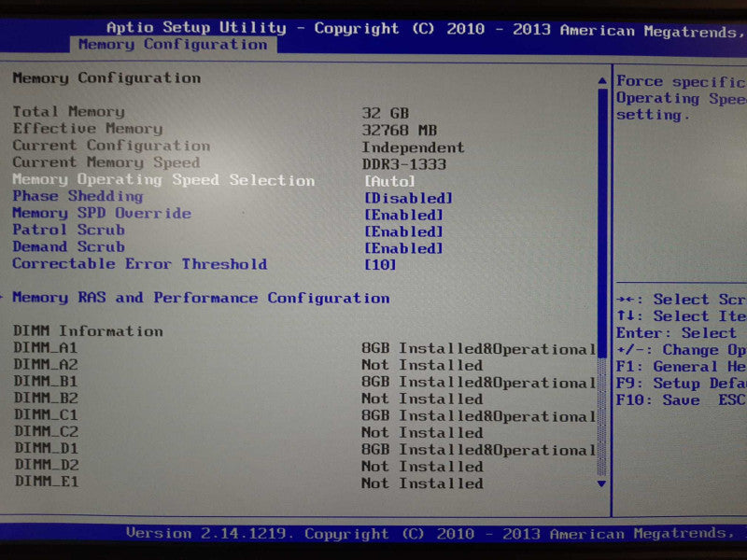Click the DIMM_C2 row label
Viewport: 747px width, 560px height.
click(x=46, y=431)
